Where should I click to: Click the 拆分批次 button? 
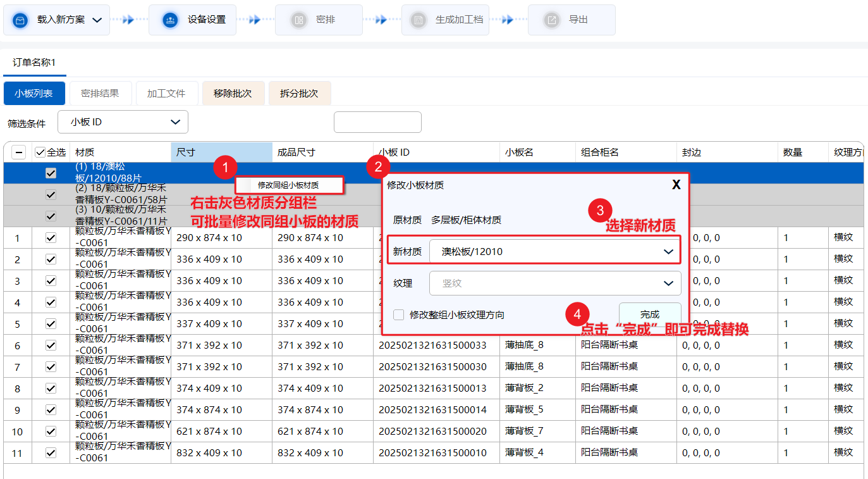click(x=299, y=94)
